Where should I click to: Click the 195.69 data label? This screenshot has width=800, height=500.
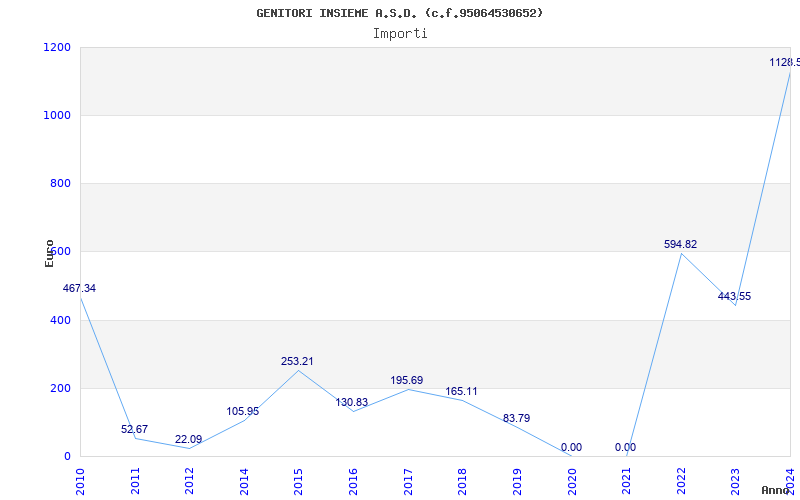tap(407, 380)
